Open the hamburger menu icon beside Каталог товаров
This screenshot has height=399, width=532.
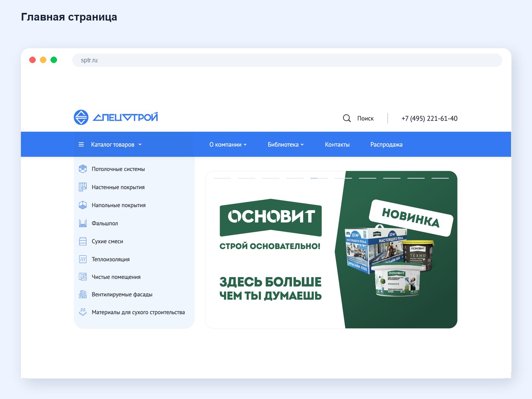coord(81,144)
